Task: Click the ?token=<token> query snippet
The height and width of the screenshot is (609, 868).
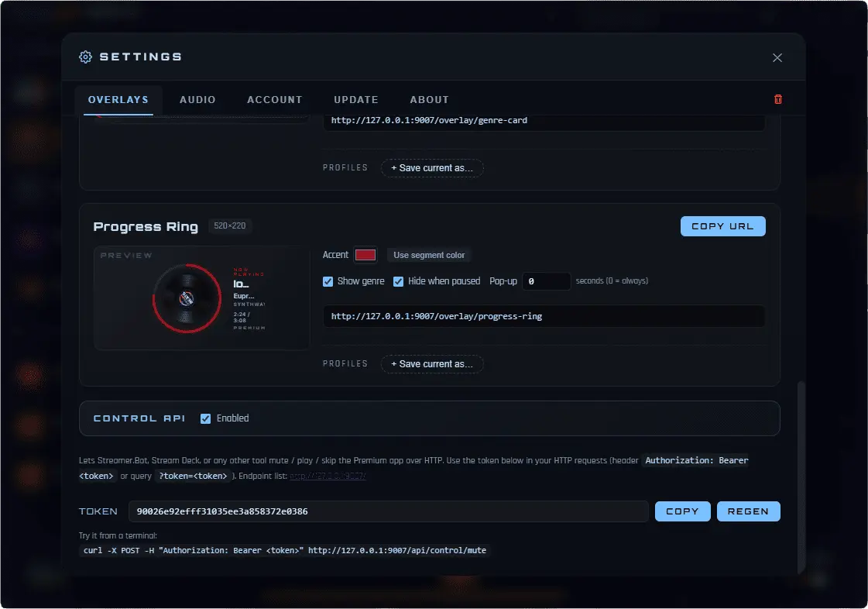Action: [x=194, y=476]
